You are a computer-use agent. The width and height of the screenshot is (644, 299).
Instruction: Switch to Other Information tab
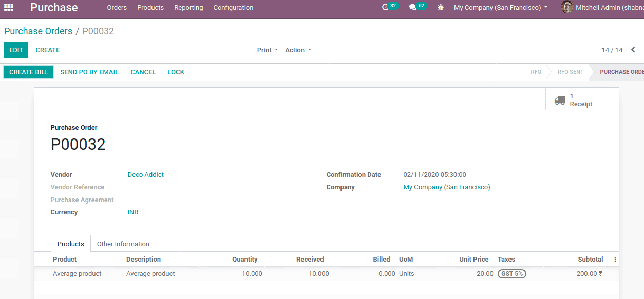click(x=123, y=244)
